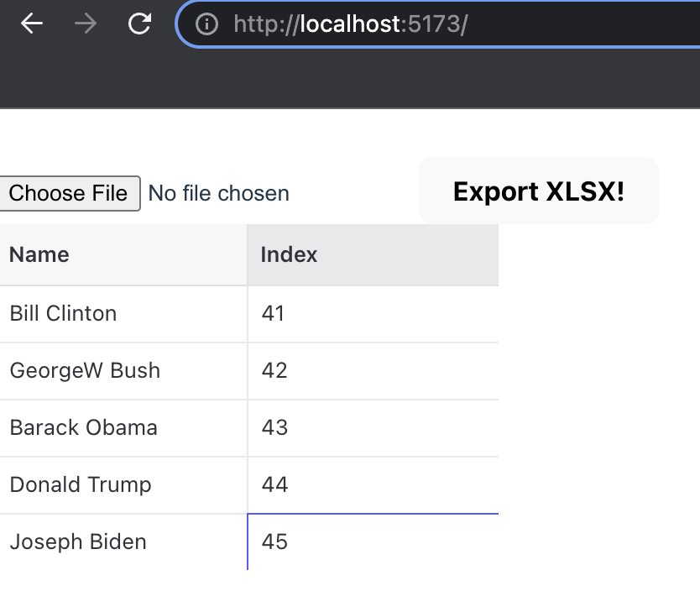Click the Export XLSX! button
Screen dimensions: 700x591
[x=538, y=191]
